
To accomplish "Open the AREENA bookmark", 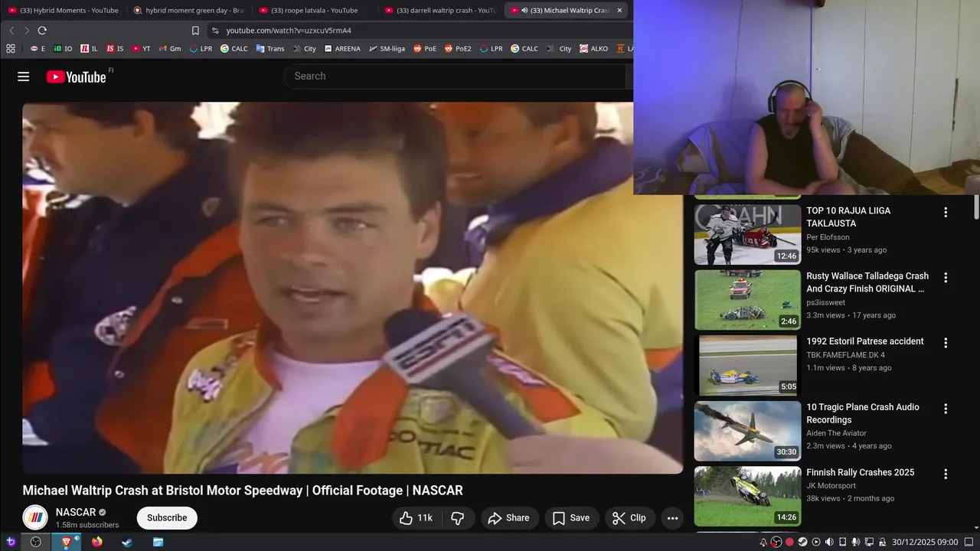I will [x=341, y=48].
